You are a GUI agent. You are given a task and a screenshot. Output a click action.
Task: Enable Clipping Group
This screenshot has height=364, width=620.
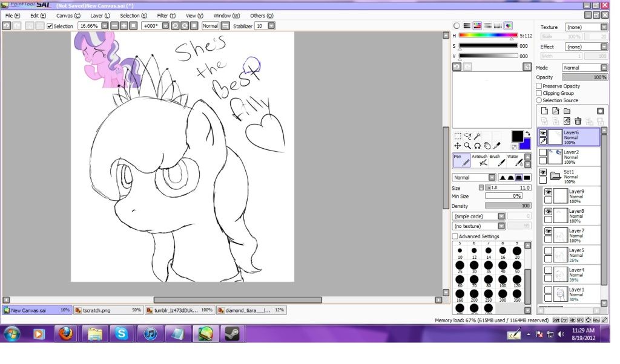[x=538, y=93]
